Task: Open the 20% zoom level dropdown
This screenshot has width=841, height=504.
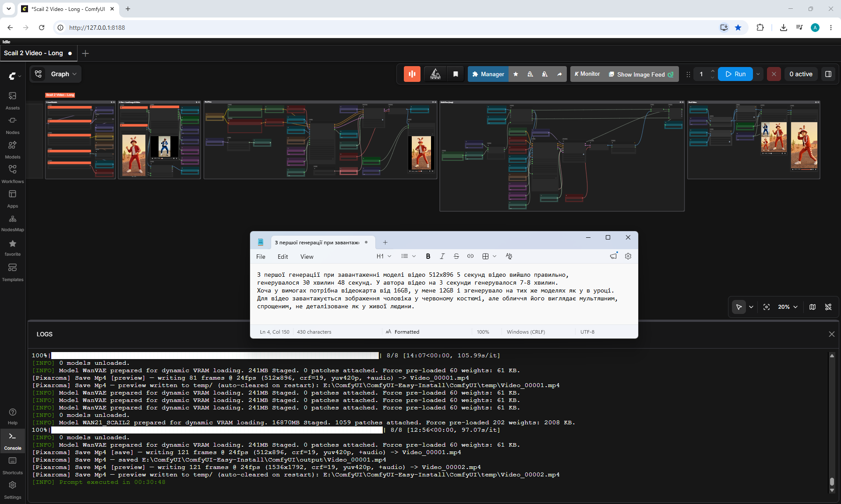Action: coord(788,307)
